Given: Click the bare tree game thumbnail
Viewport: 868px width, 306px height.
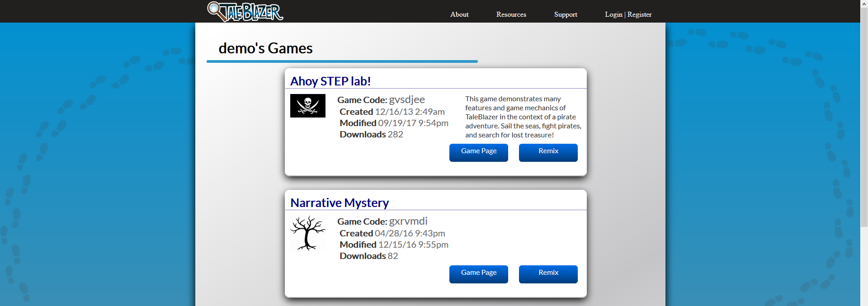Looking at the screenshot, I should (308, 233).
